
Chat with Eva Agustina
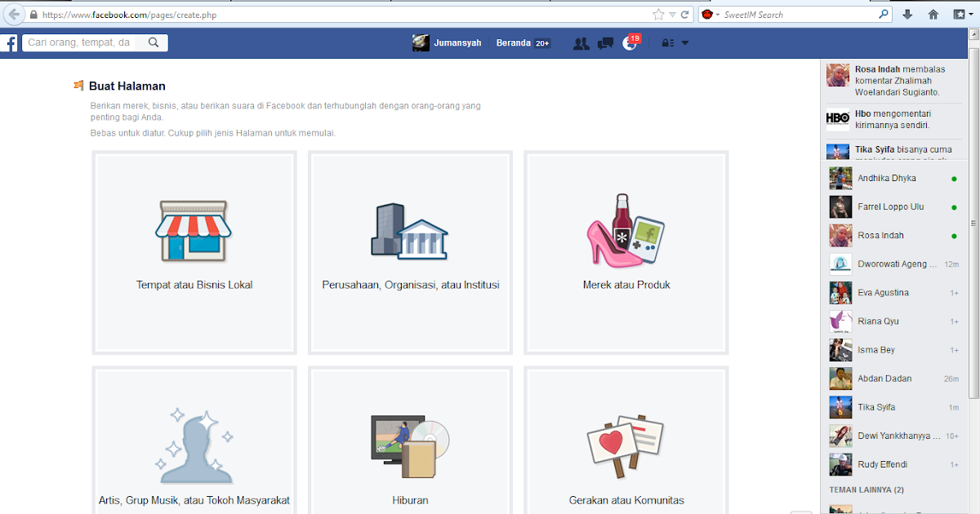point(893,293)
